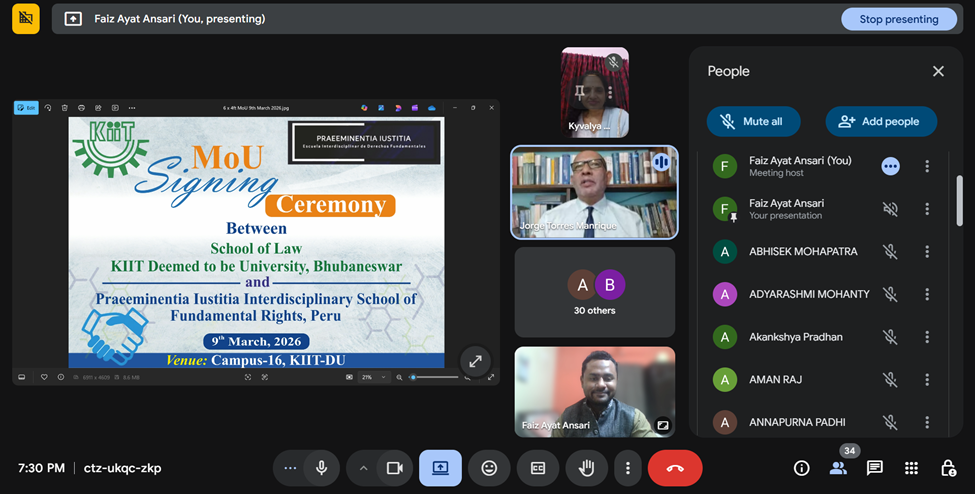Open the visual effects icon on self-view
975x494 pixels.
click(x=663, y=425)
